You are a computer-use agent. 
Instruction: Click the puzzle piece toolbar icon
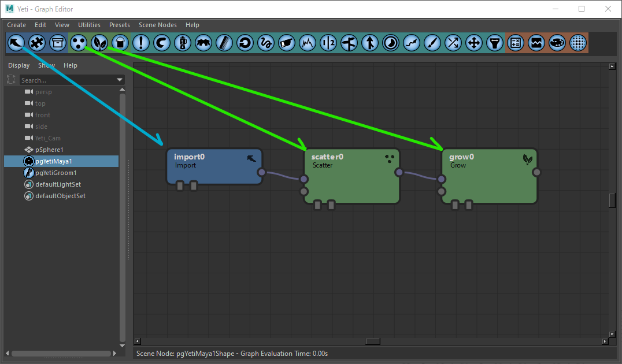click(37, 43)
